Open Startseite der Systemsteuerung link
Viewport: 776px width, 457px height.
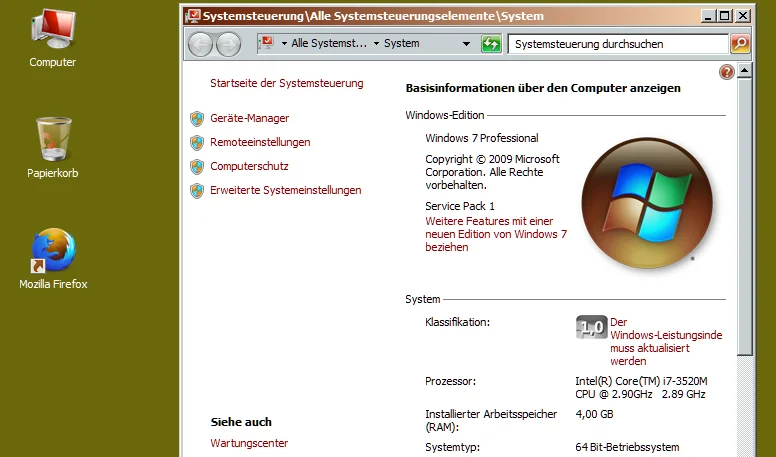[x=287, y=83]
